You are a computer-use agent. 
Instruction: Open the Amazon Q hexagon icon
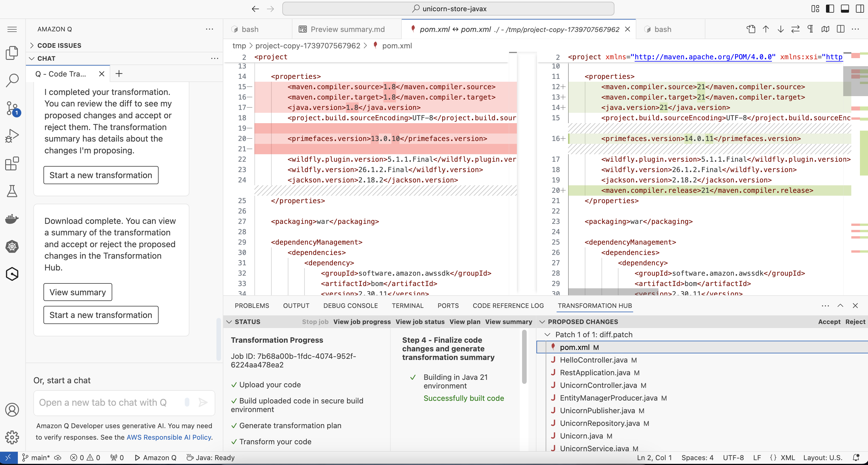12,274
